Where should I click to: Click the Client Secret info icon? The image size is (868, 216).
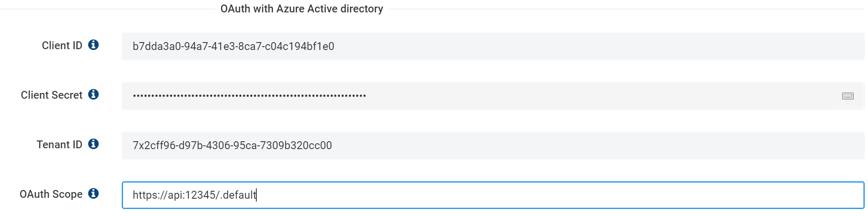point(94,95)
